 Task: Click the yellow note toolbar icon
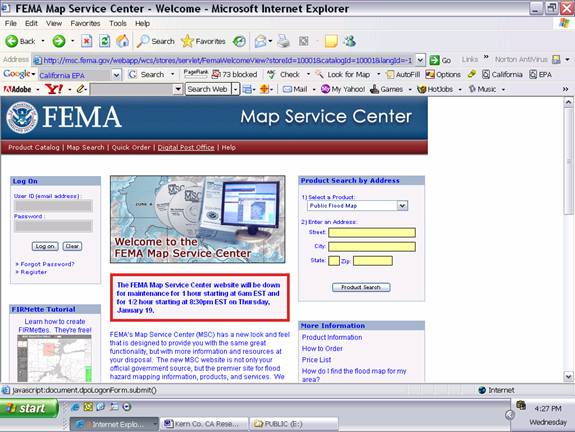(331, 41)
